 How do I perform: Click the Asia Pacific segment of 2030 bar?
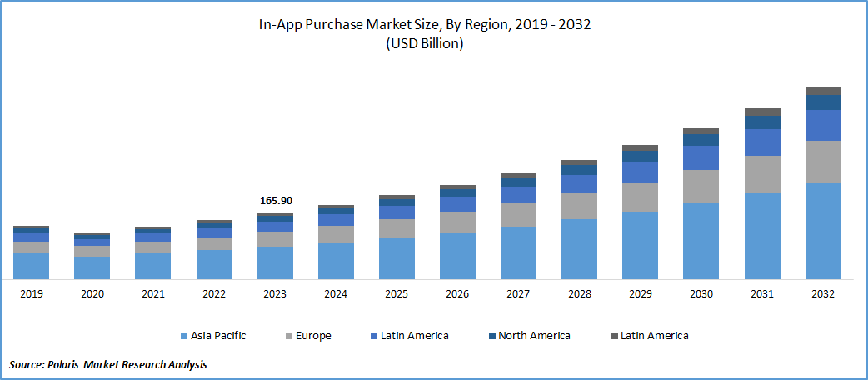(x=701, y=241)
